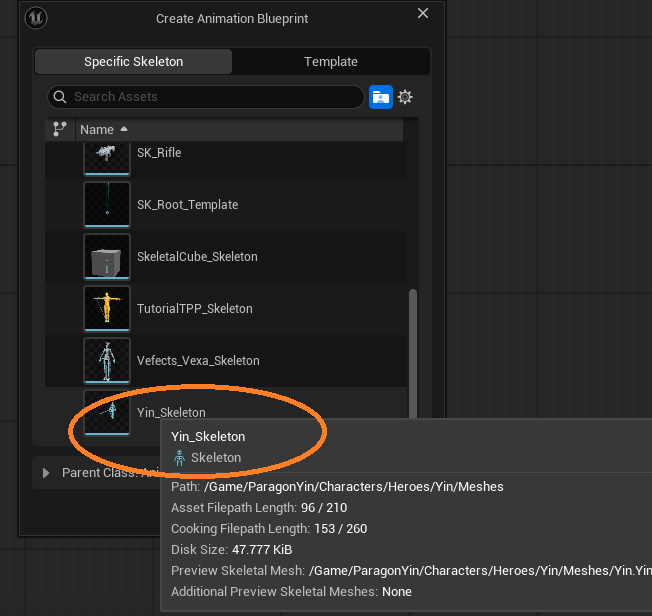The image size is (652, 616).
Task: Open the folder filter icon button
Action: click(x=380, y=97)
